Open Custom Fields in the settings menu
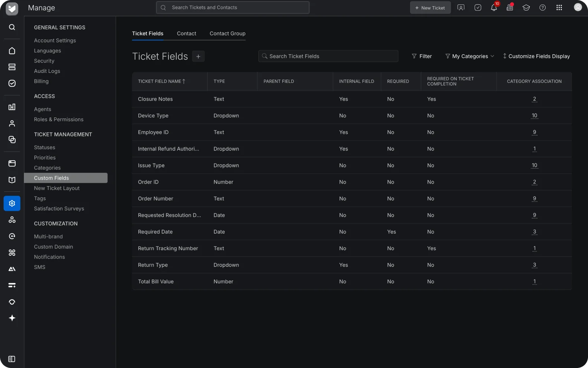This screenshot has height=368, width=588. pyautogui.click(x=66, y=178)
